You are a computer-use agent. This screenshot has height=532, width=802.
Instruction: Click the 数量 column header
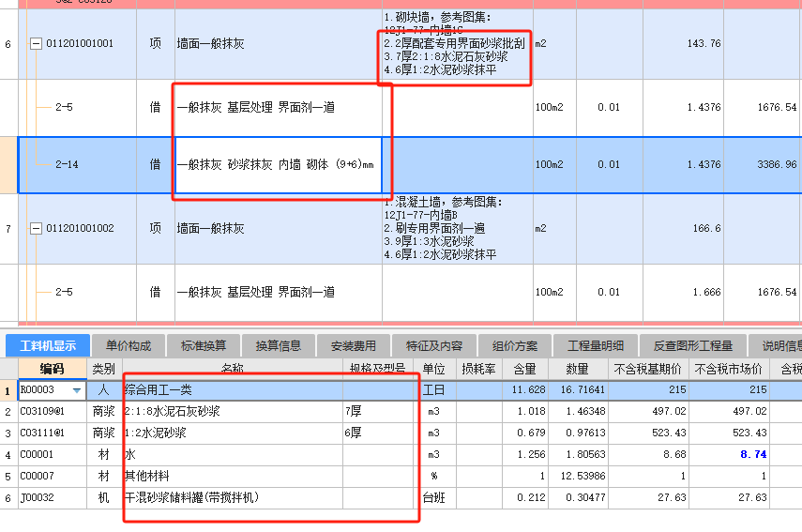tap(578, 369)
